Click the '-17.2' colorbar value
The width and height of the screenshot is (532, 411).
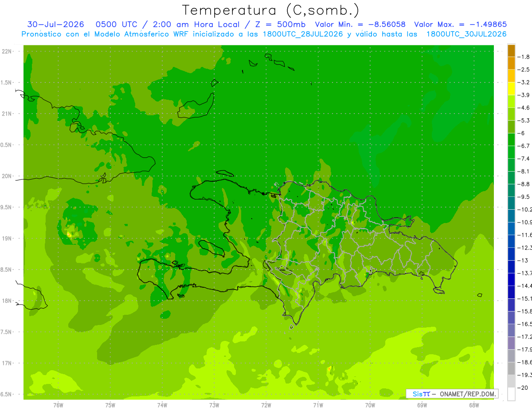click(524, 337)
